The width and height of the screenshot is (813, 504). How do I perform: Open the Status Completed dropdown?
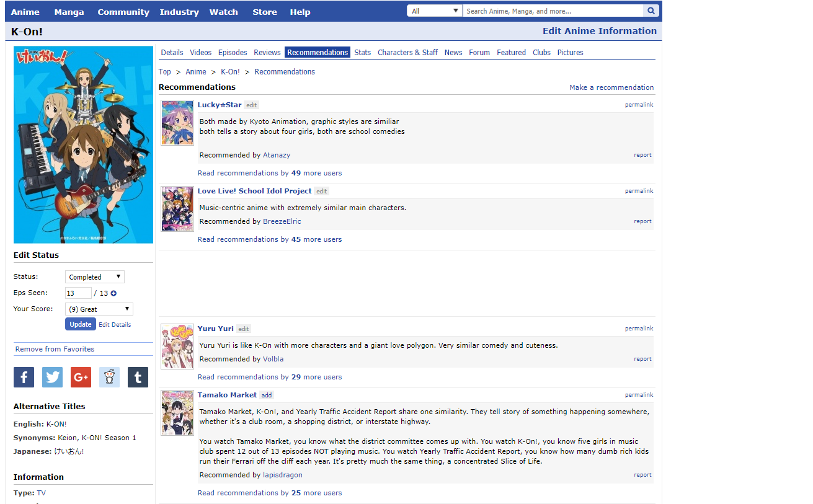tap(95, 277)
